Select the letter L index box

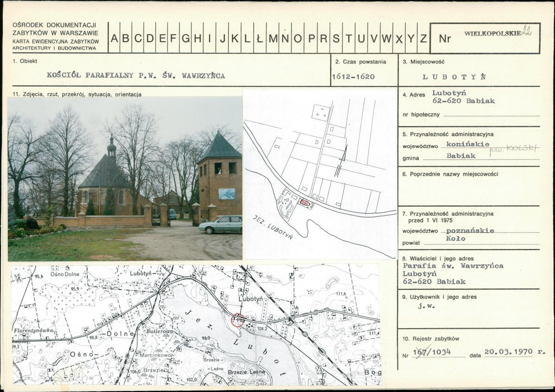pos(247,38)
